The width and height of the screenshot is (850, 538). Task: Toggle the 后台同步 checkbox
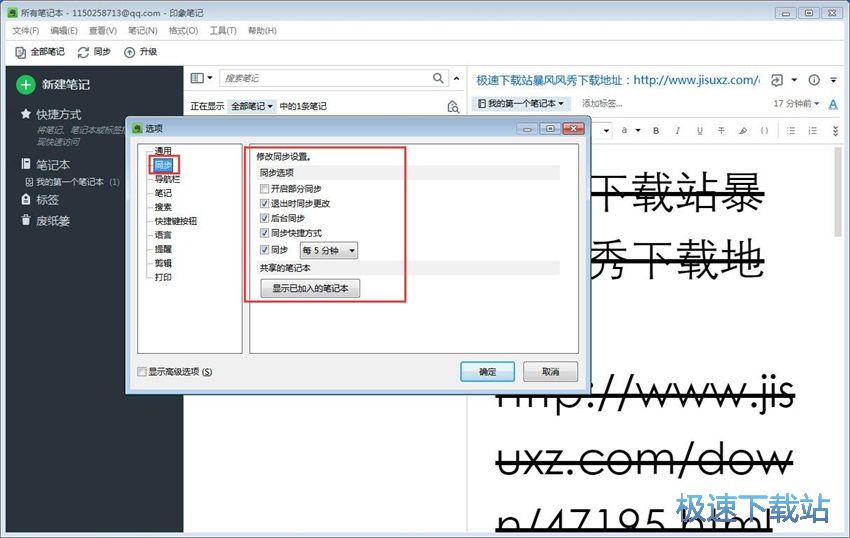(265, 218)
